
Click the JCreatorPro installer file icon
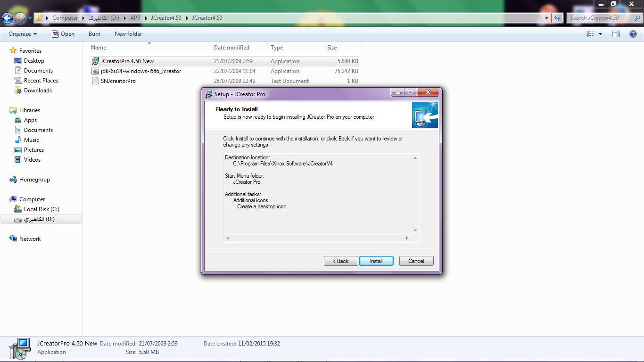tap(95, 61)
